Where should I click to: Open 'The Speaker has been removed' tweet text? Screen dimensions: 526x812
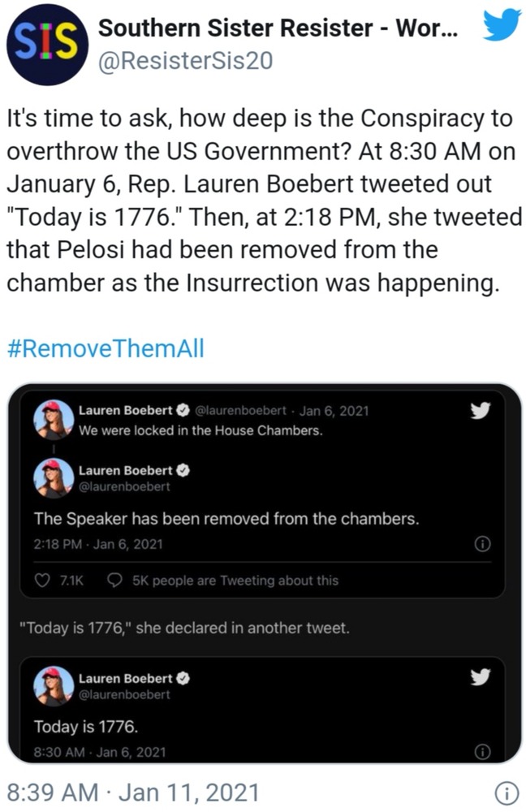[x=226, y=518]
